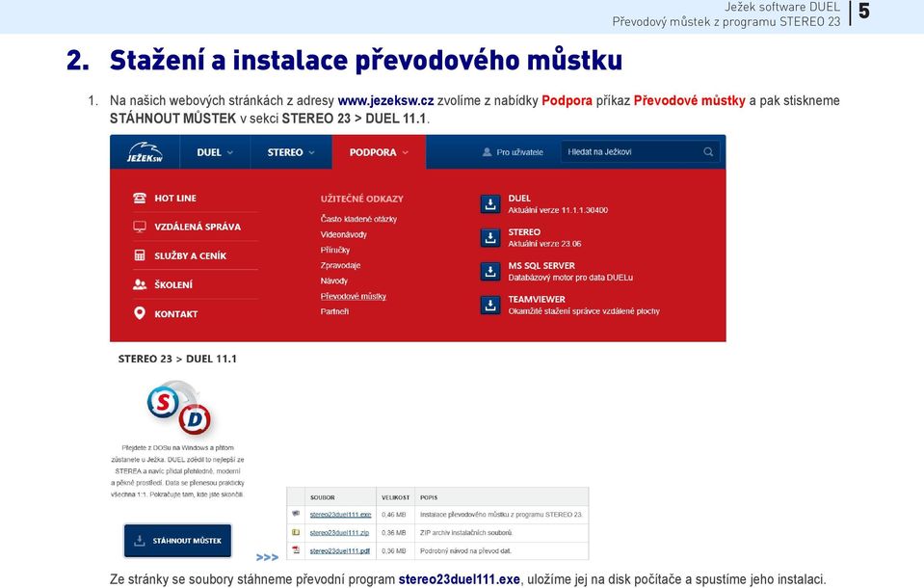The width and height of the screenshot is (924, 588).
Task: Open Partneři link
Action: click(x=334, y=311)
